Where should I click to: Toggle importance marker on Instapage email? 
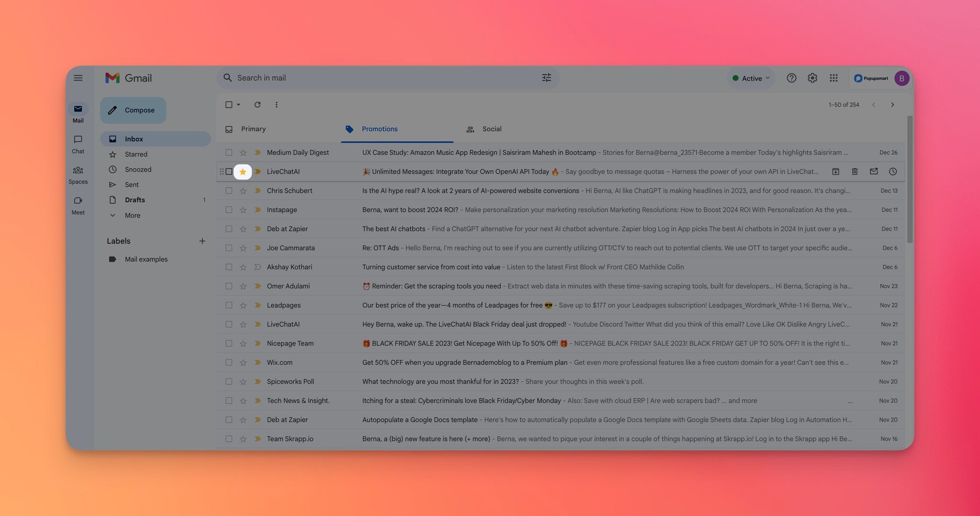(x=257, y=210)
